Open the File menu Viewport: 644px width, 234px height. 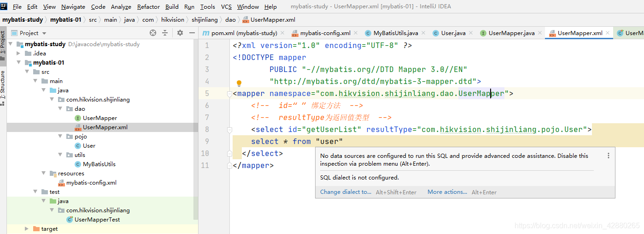click(17, 6)
